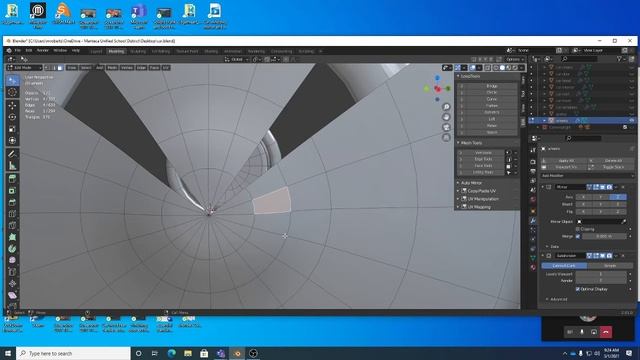640x360 pixels.
Task: Toggle Mirror Axis X button
Action: 584,197
